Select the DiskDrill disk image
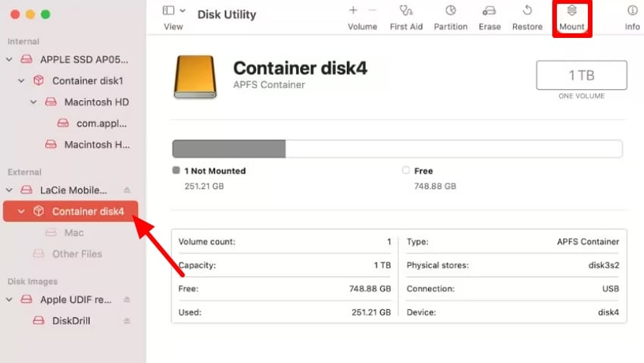 coord(71,321)
